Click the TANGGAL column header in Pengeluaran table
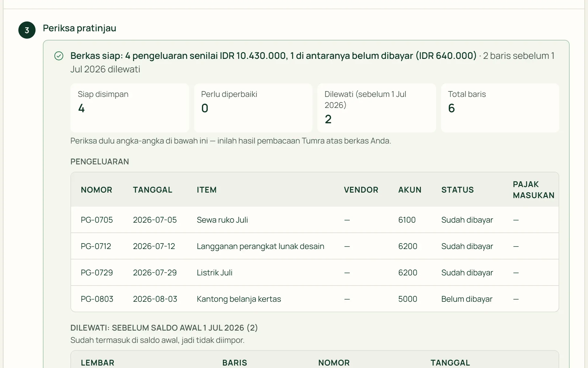 [x=153, y=190]
